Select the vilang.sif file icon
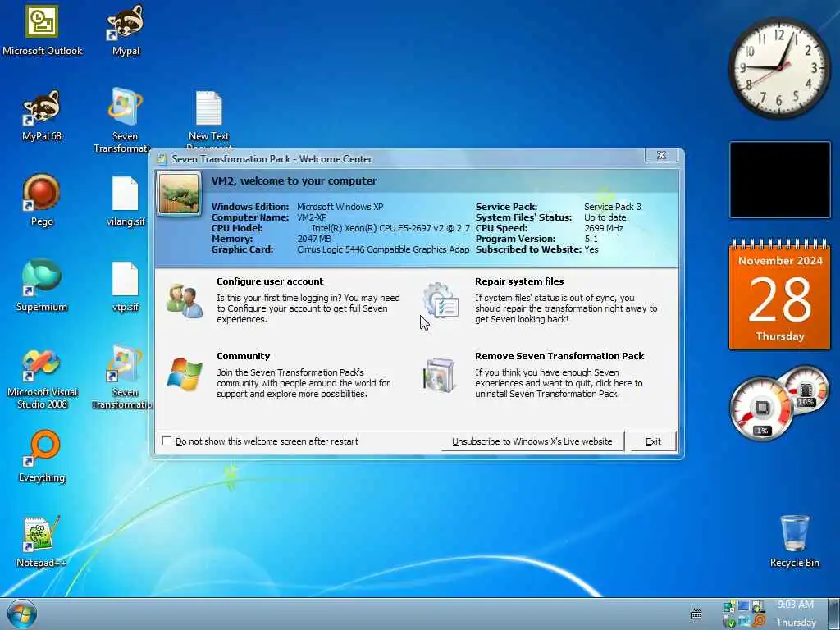840x630 pixels. (126, 202)
